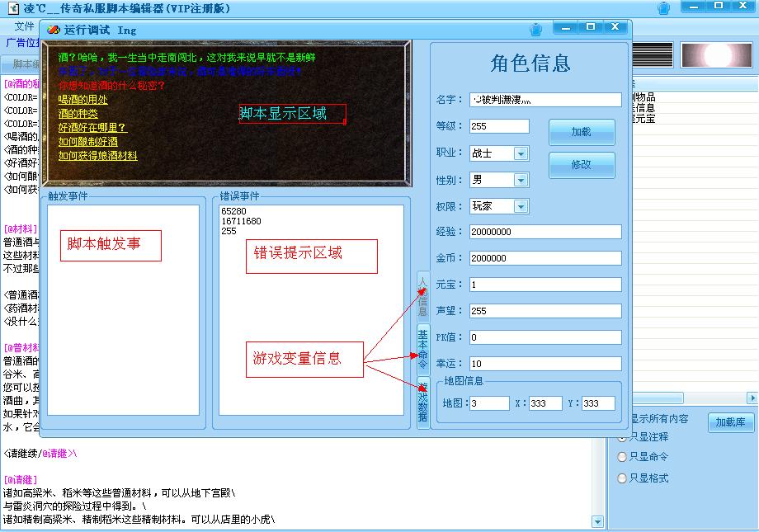Select the 只显格式 radio option
The height and width of the screenshot is (532, 759).
click(x=623, y=478)
